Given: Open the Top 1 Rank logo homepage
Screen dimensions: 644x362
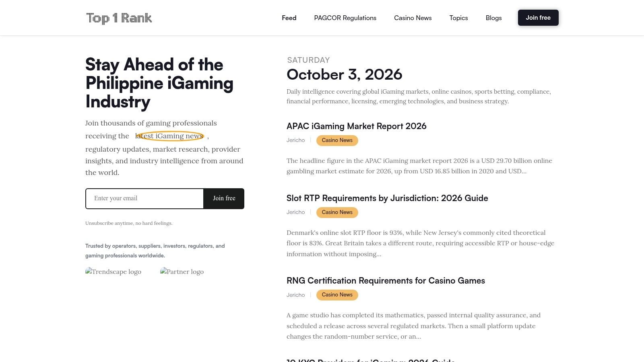Looking at the screenshot, I should pos(119,18).
